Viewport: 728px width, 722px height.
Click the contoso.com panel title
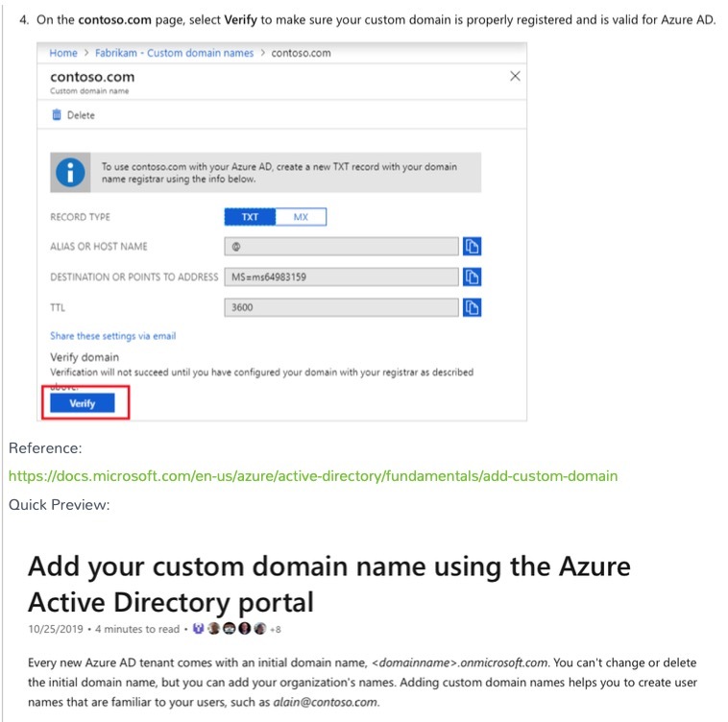pos(92,77)
